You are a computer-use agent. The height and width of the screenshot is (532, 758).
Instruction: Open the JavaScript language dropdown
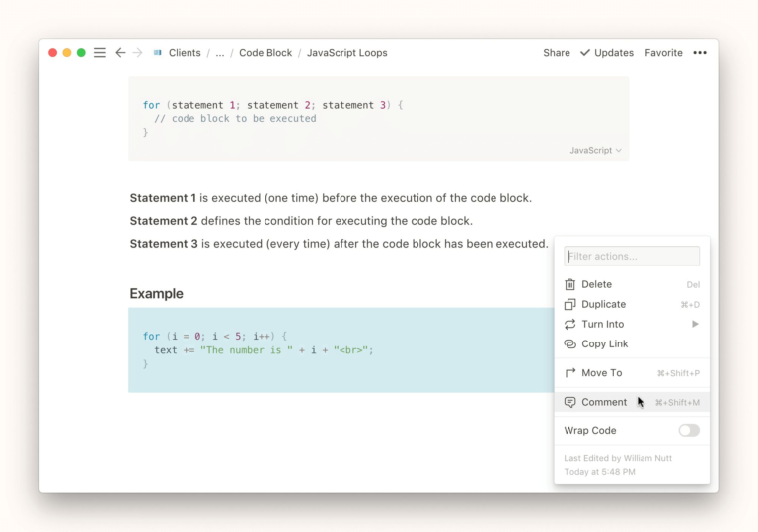[595, 151]
